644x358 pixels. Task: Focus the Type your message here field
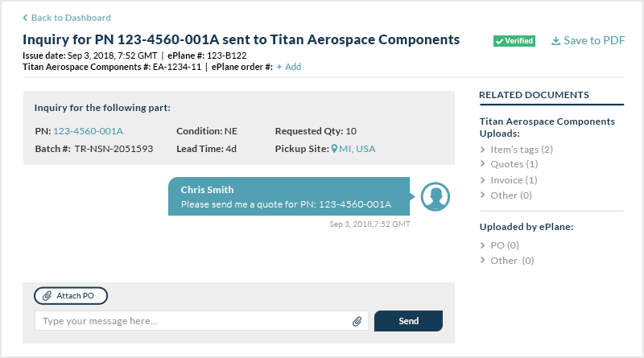(201, 321)
